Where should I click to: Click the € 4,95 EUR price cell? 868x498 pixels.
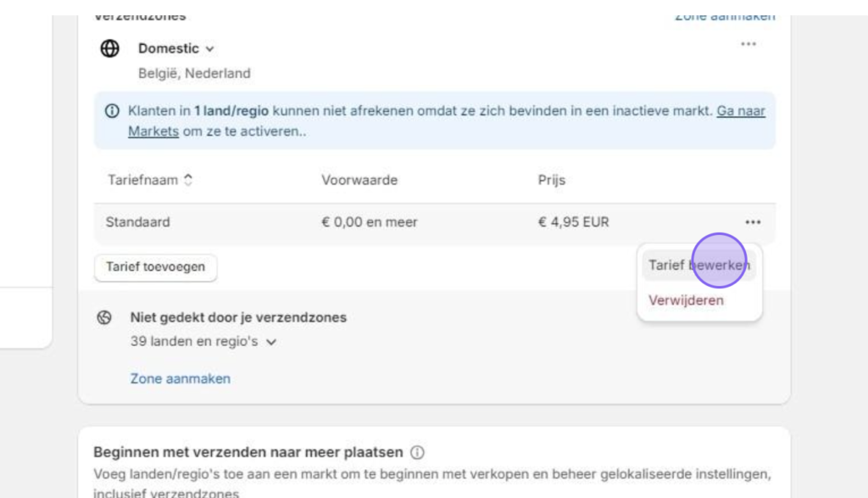[573, 222]
